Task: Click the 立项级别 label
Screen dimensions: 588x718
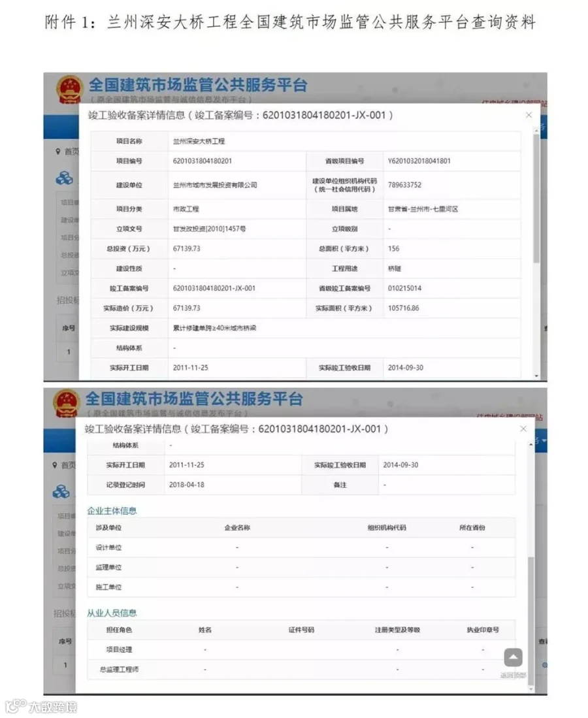Action: [x=345, y=229]
